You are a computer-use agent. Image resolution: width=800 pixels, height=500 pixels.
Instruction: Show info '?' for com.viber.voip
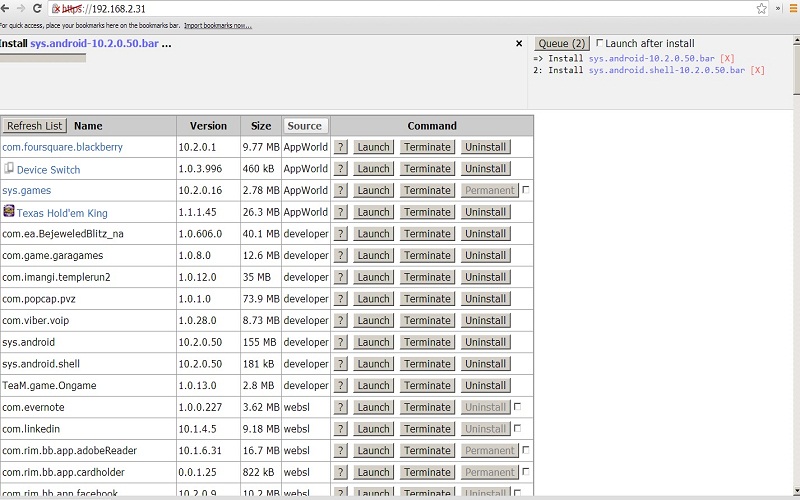click(340, 320)
